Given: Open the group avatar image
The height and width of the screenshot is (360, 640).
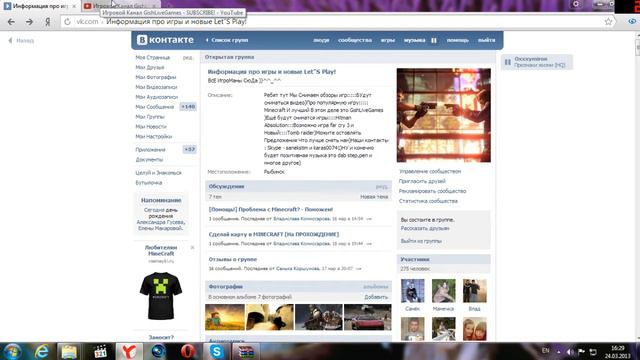Looking at the screenshot, I should pos(444,115).
